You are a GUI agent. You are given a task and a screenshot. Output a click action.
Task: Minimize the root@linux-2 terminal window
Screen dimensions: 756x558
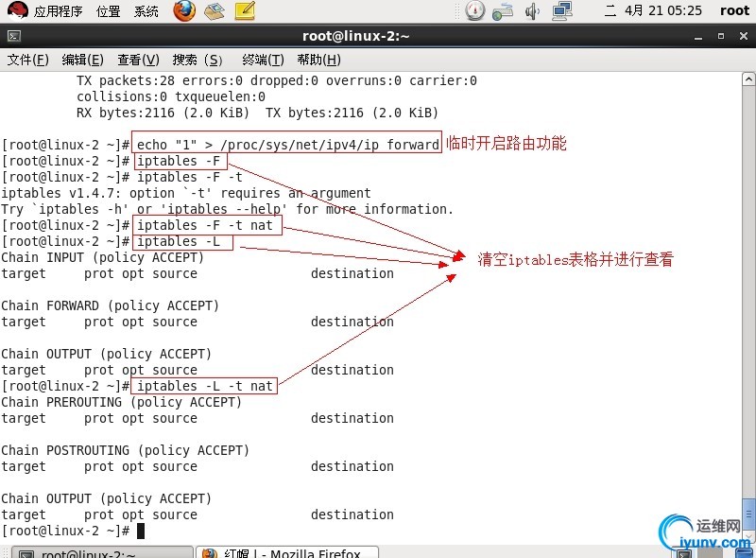point(698,37)
